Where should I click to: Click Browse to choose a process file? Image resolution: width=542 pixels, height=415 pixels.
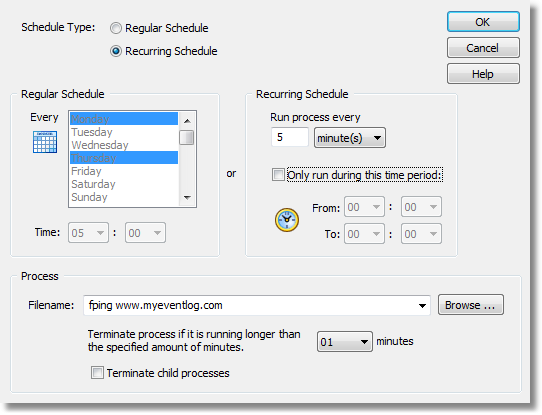click(471, 305)
